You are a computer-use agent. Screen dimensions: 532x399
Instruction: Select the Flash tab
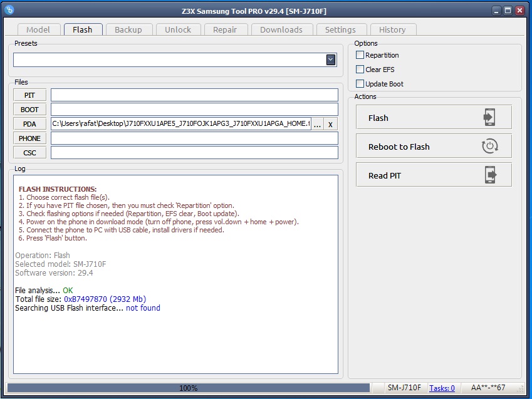(83, 29)
